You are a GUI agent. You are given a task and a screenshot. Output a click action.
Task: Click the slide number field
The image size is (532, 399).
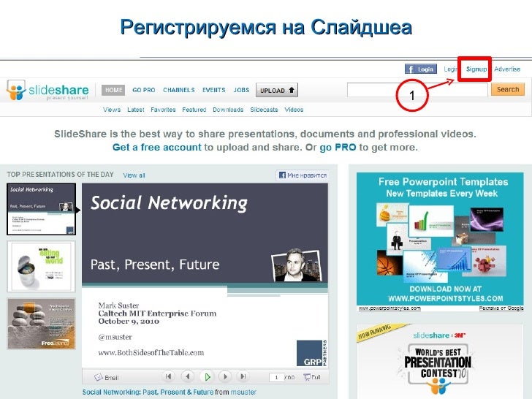coord(276,377)
